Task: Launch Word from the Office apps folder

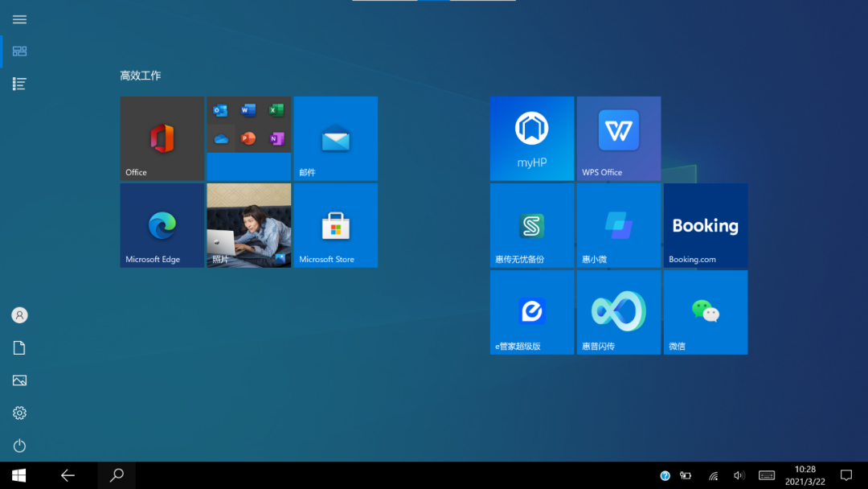Action: [x=248, y=110]
